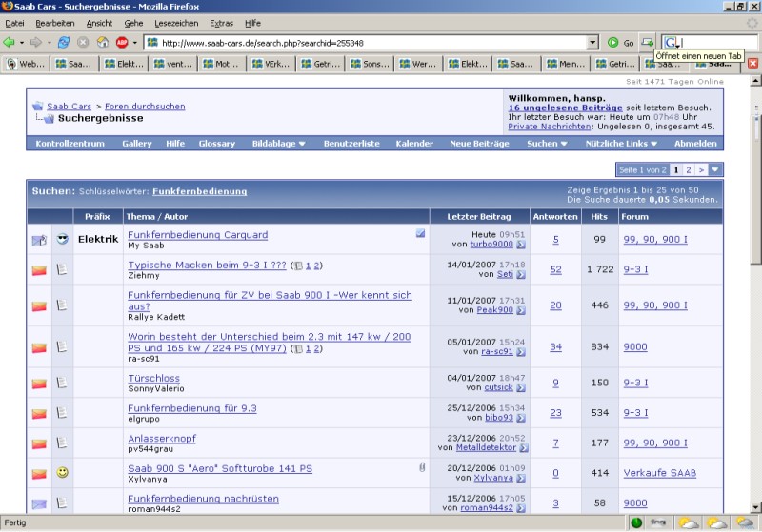Open the Lesezeichen menu
The width and height of the screenshot is (762, 532).
(x=176, y=23)
